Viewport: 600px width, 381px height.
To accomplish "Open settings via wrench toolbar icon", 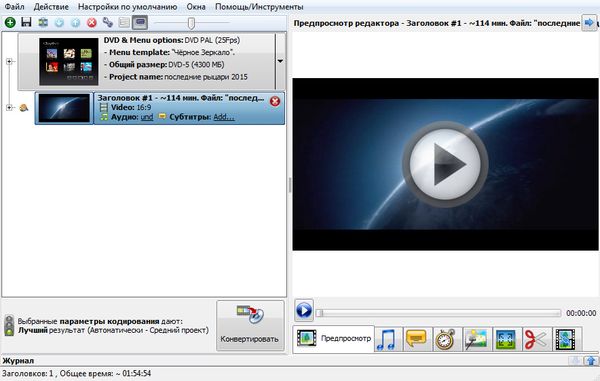I will 108,23.
